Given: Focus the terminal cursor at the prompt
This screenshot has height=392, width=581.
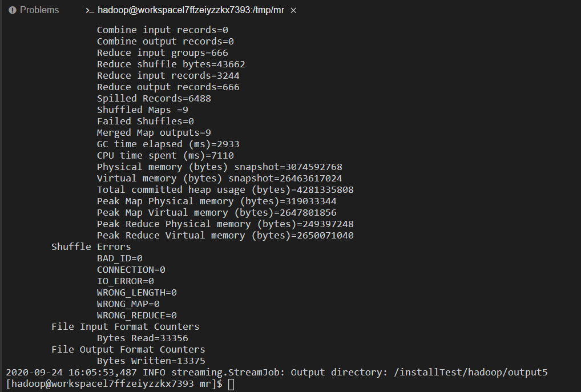Looking at the screenshot, I should 231,384.
